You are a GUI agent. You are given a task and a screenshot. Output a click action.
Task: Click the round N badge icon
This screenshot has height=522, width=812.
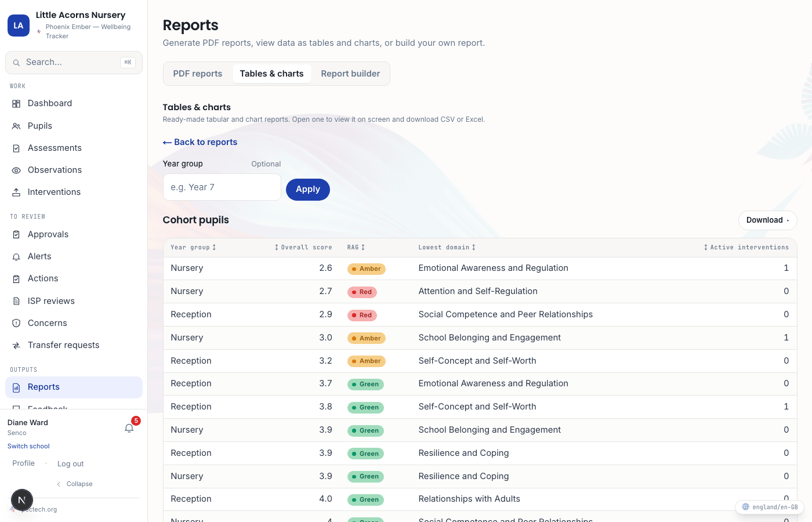[22, 499]
